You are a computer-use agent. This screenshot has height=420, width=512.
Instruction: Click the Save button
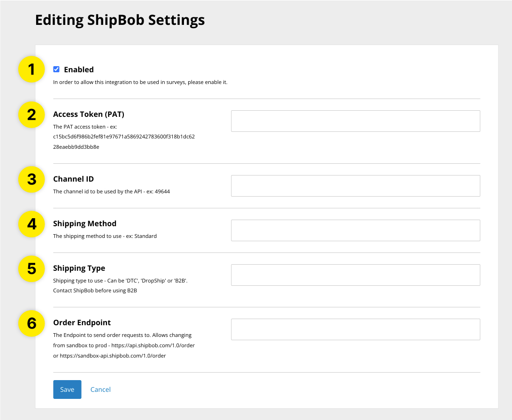coord(67,389)
